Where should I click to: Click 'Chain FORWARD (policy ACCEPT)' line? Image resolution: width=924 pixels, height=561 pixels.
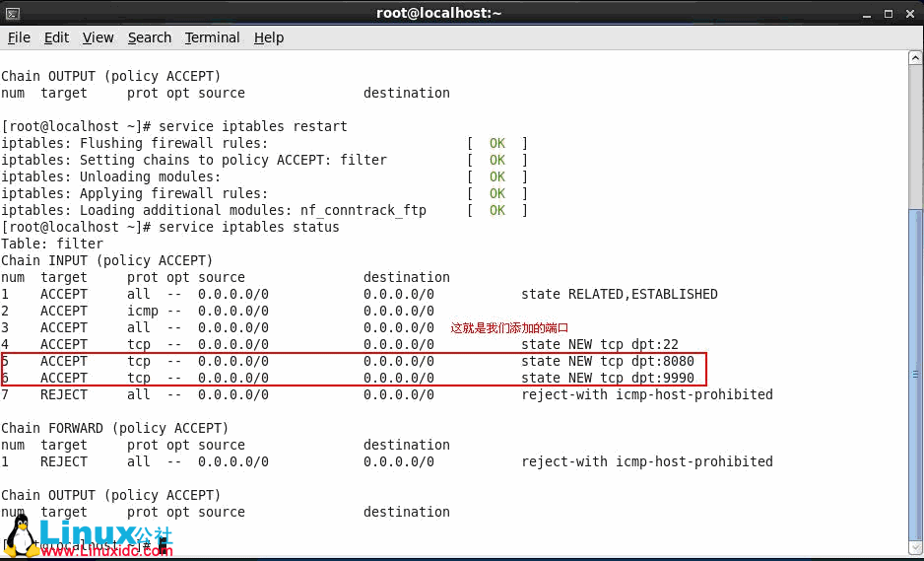click(115, 428)
